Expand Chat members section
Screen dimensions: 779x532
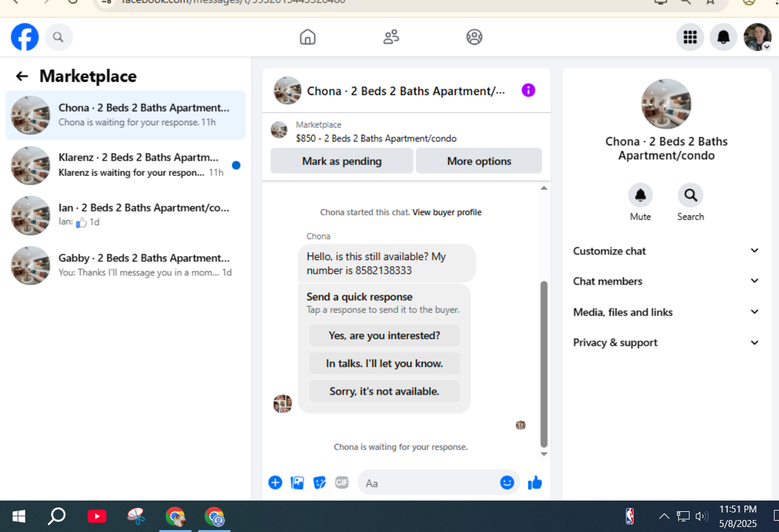point(666,281)
